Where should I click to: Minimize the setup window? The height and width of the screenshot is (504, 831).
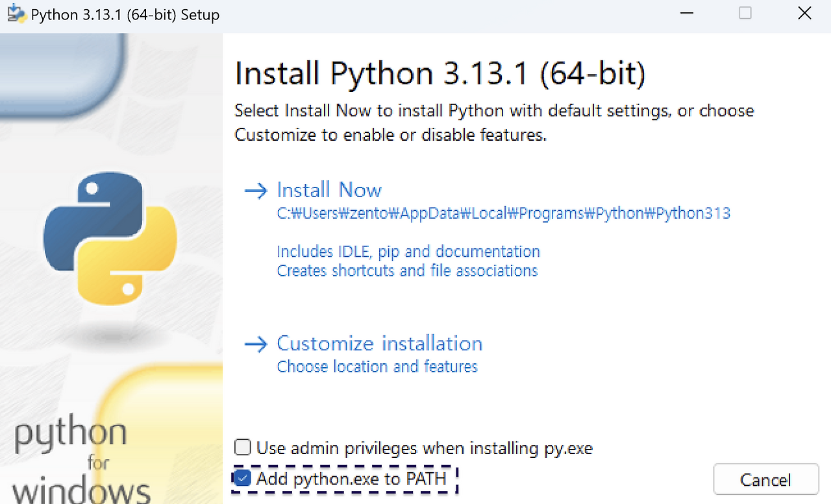coord(687,13)
